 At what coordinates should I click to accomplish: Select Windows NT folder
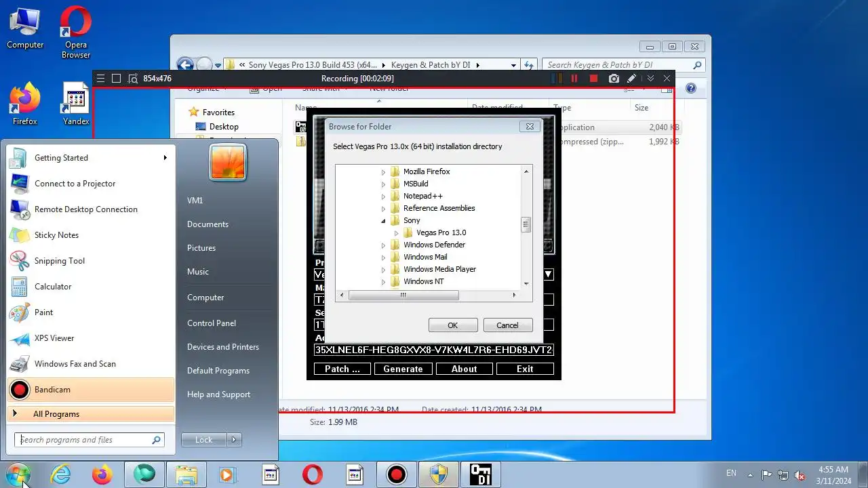(417, 281)
